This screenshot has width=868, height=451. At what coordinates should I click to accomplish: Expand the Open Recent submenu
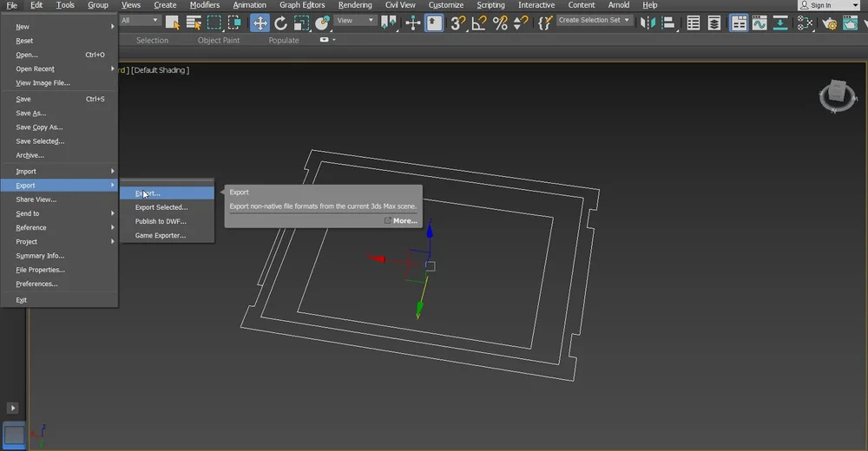(112, 69)
